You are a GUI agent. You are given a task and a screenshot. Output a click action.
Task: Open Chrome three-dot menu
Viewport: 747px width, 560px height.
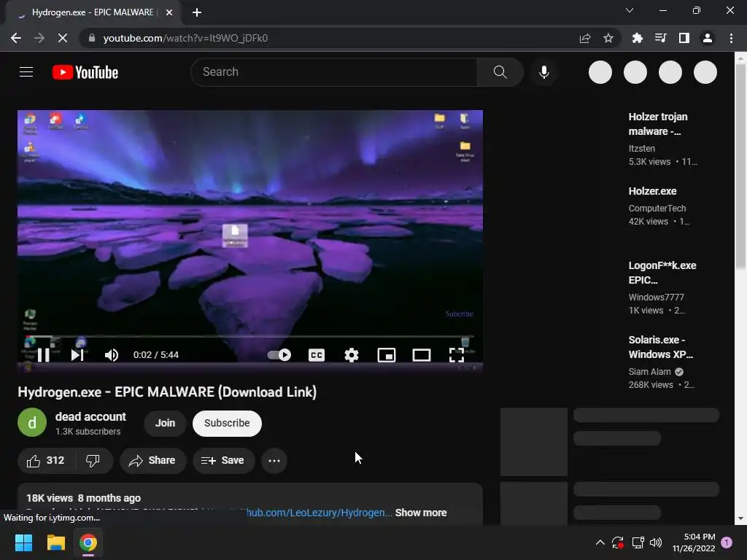point(731,38)
